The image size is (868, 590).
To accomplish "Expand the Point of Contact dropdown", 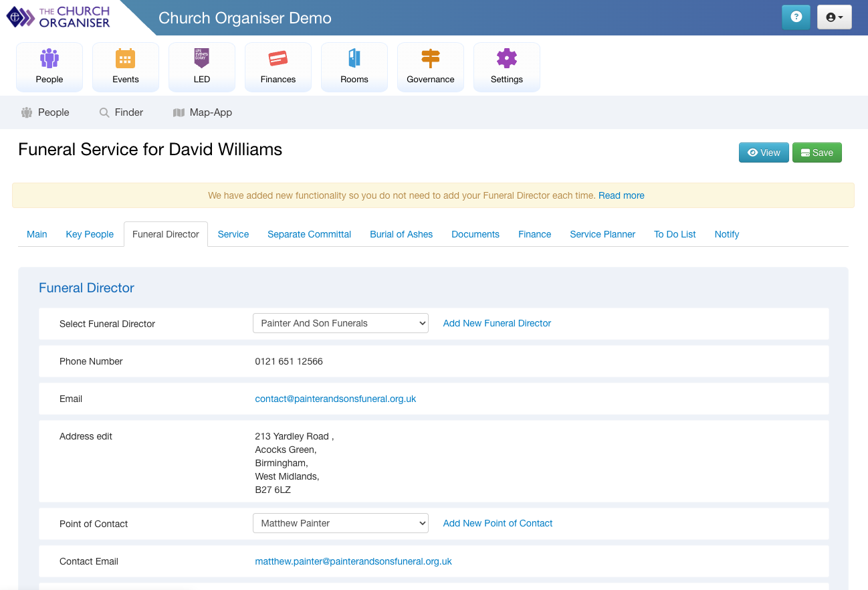I will tap(340, 523).
